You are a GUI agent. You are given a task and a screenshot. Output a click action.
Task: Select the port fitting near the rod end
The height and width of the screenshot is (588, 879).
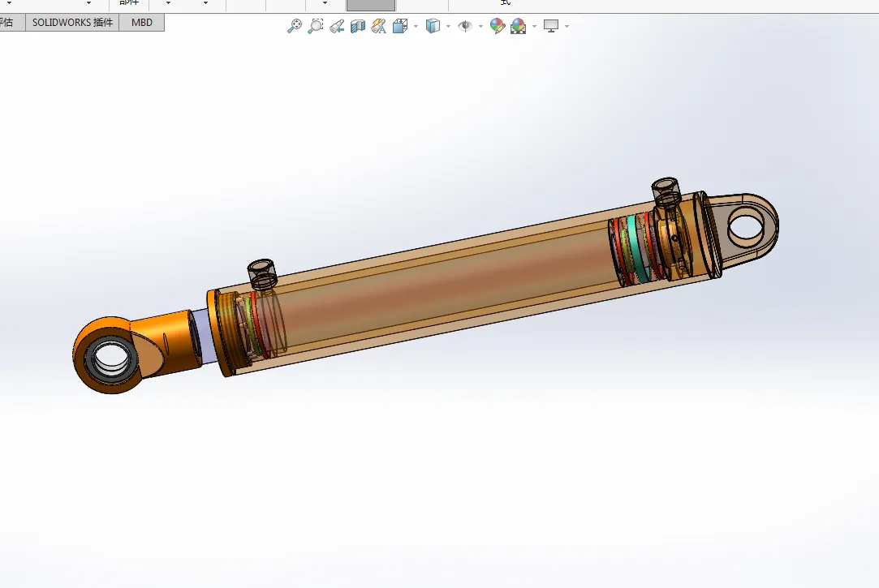pyautogui.click(x=262, y=273)
